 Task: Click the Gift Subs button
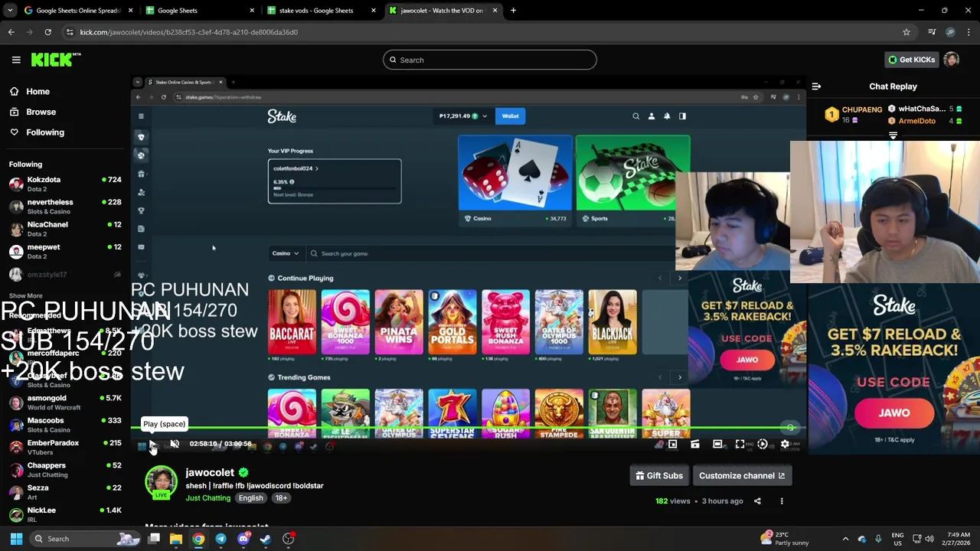point(659,476)
